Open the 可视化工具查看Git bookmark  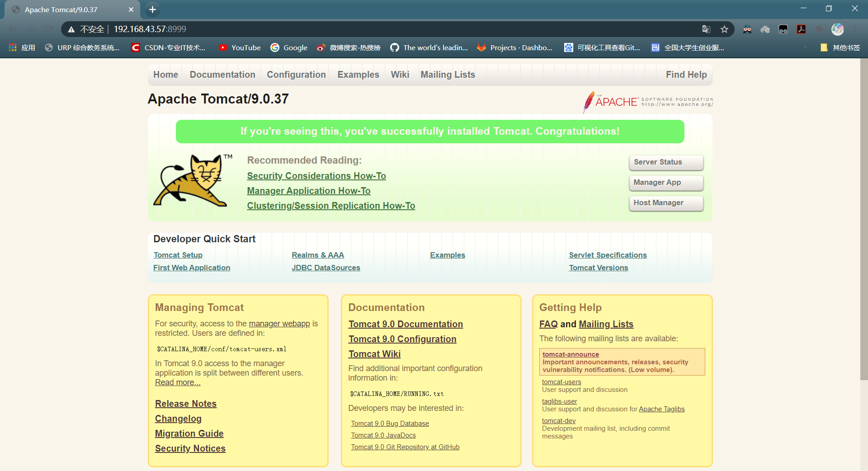coord(602,47)
